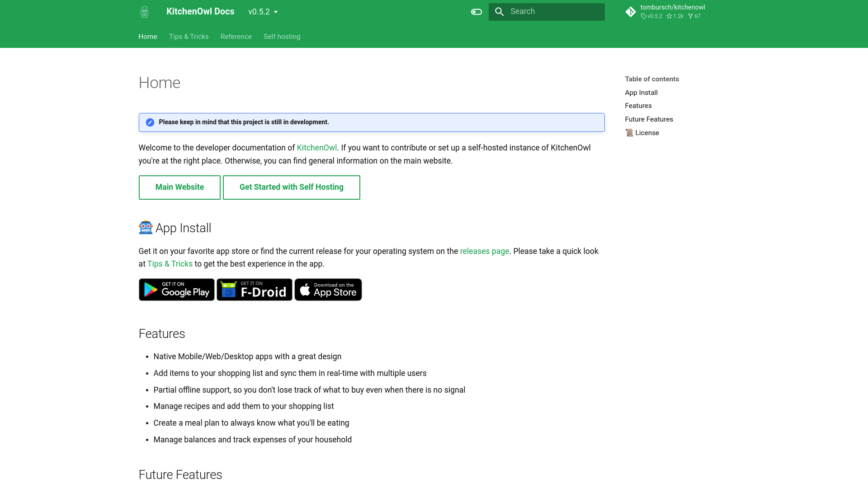
Task: Click the Features table of contents link
Action: coord(638,105)
